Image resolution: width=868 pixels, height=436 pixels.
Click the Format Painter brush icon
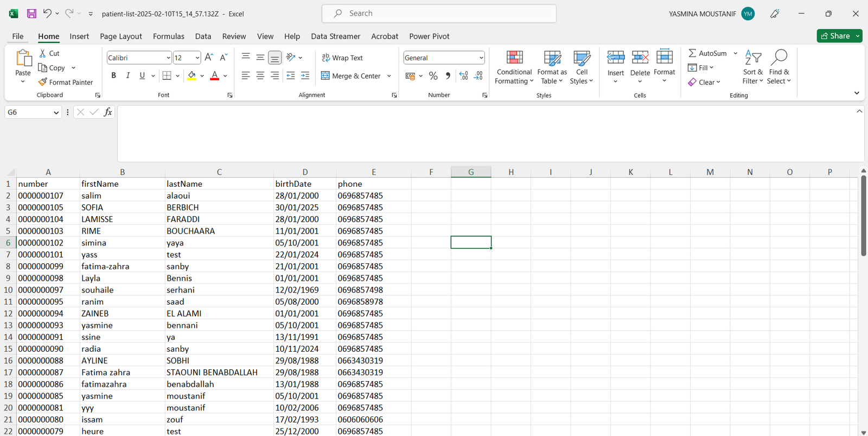coord(43,82)
